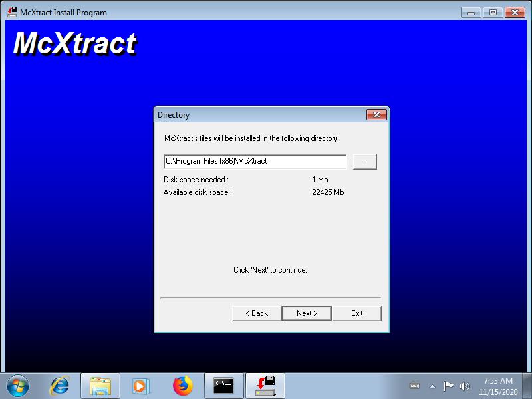Close the McXtract Install Program window
The width and height of the screenshot is (532, 399).
coord(515,13)
